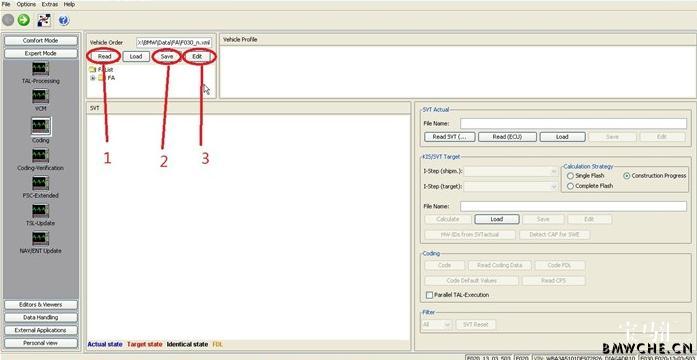697x360 pixels.
Task: Click the SVT Actual File Name field
Action: click(573, 123)
